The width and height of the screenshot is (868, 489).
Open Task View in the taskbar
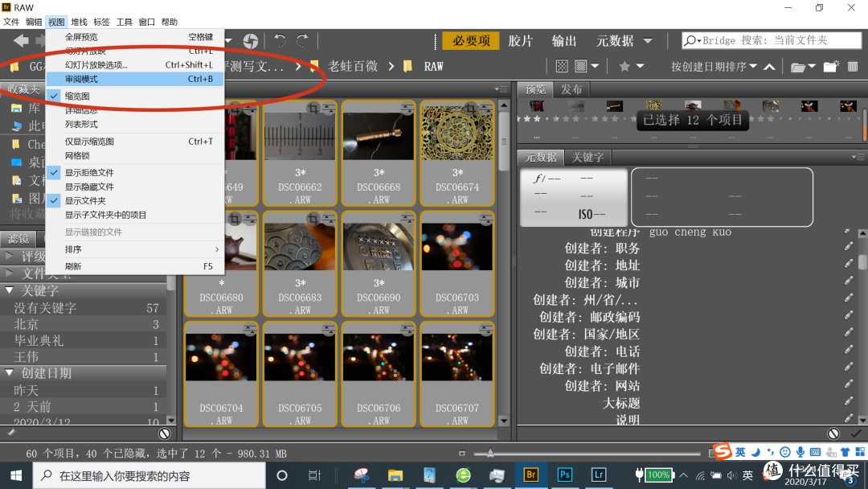tap(314, 475)
